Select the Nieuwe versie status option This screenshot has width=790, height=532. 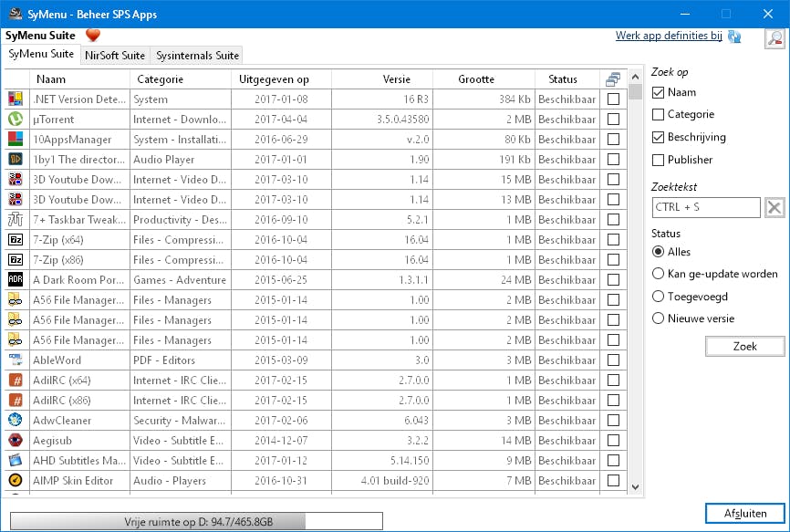658,318
